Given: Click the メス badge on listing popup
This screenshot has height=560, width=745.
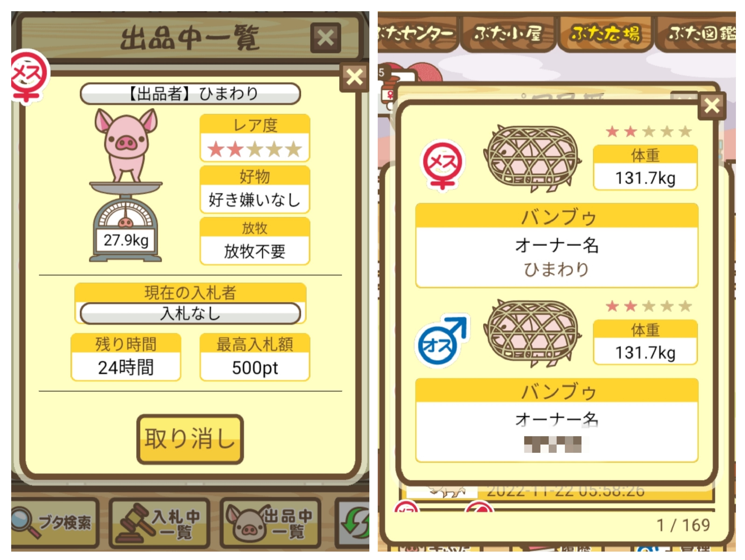Looking at the screenshot, I should coord(29,77).
